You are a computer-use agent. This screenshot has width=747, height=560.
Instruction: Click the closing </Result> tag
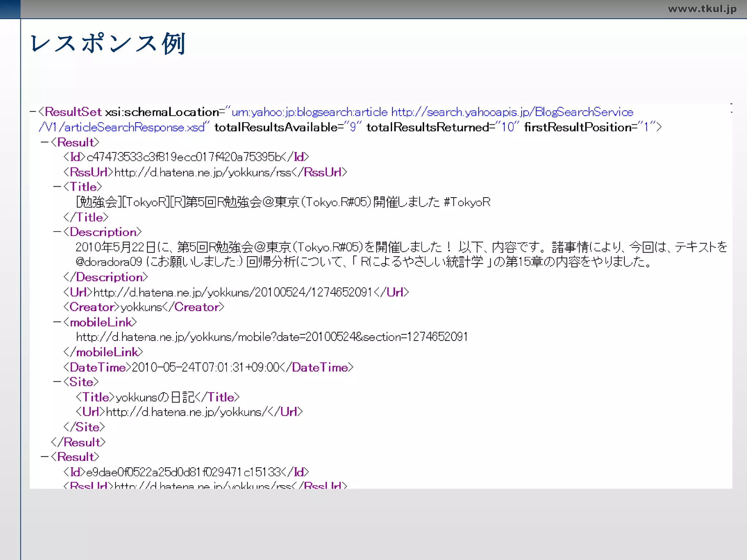click(78, 442)
